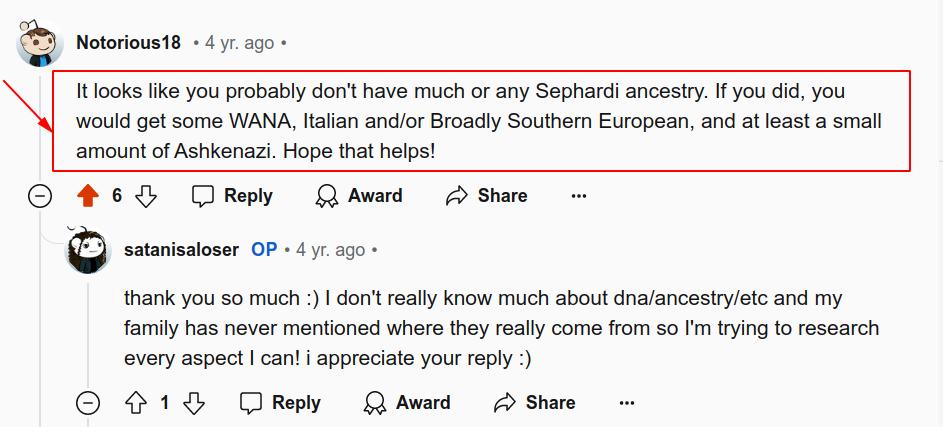Screen dimensions: 943x427
Task: Open Notorious18's avatar profile picture
Action: (40, 44)
